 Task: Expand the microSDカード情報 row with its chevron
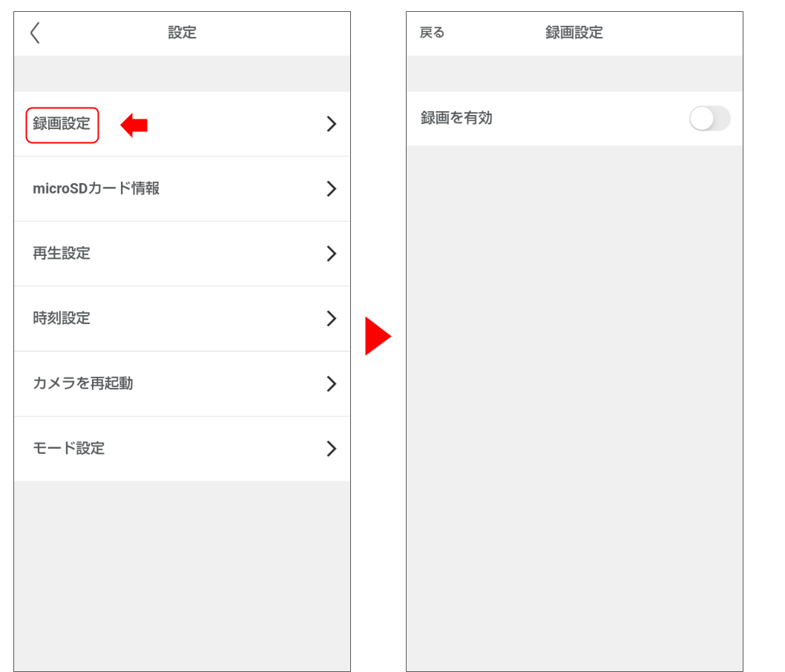pyautogui.click(x=331, y=189)
